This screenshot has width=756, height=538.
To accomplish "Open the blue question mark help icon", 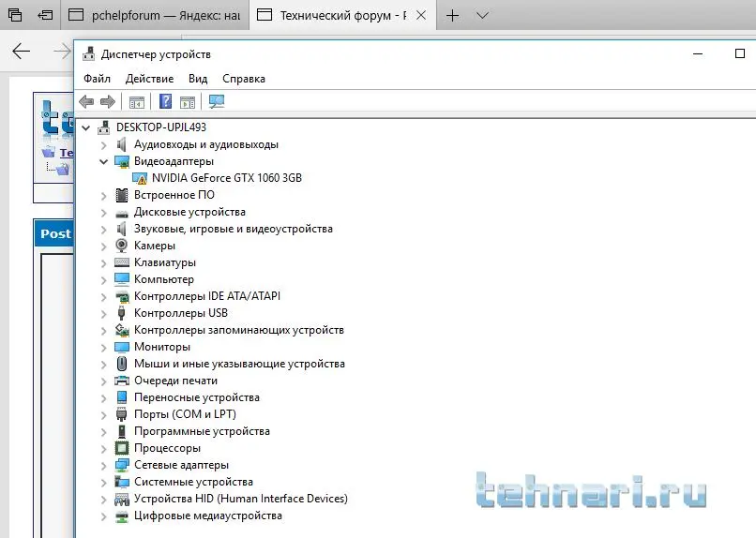I will coord(165,101).
